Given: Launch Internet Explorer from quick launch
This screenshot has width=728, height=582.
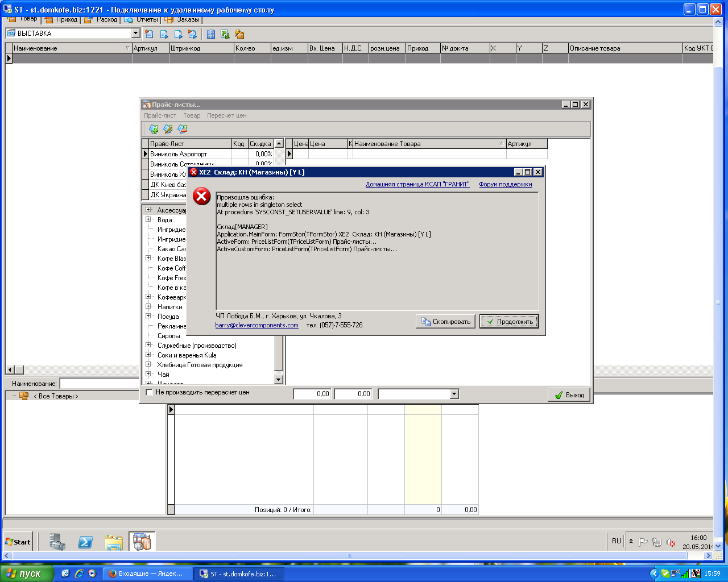Looking at the screenshot, I should point(79,573).
